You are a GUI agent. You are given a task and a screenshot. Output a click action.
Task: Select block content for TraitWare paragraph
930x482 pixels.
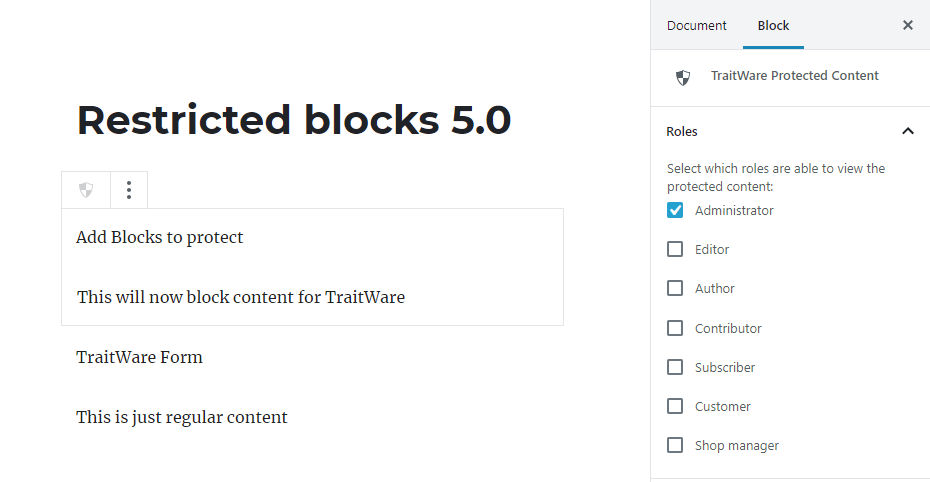[x=241, y=297]
